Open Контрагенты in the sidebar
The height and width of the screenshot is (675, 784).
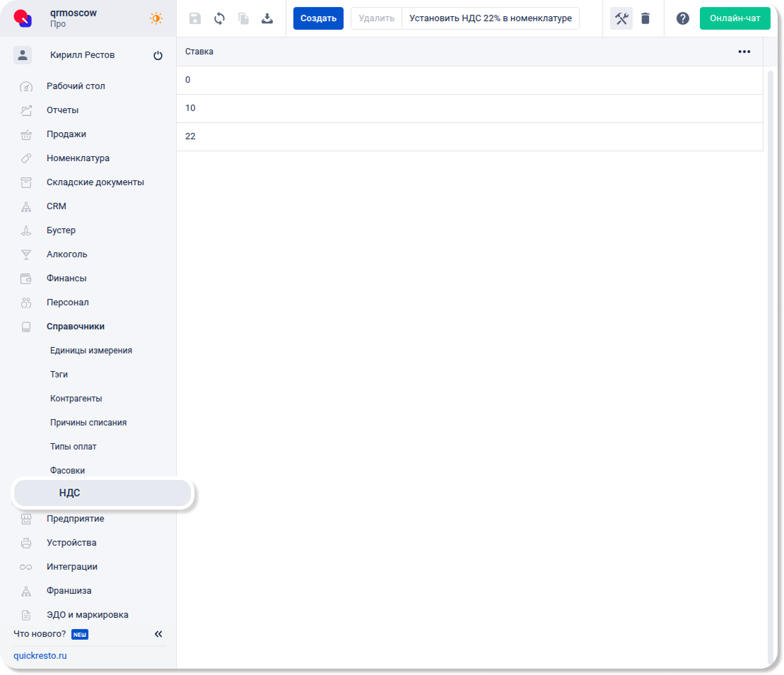point(76,399)
